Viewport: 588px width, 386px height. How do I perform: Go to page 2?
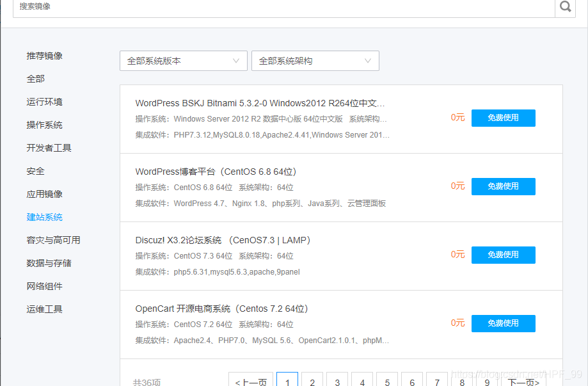(312, 380)
